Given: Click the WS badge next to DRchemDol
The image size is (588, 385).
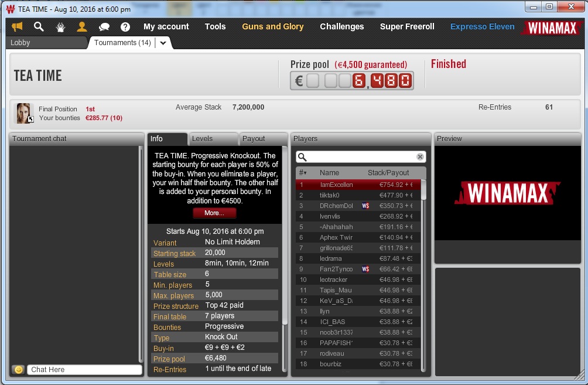Looking at the screenshot, I should (x=365, y=206).
